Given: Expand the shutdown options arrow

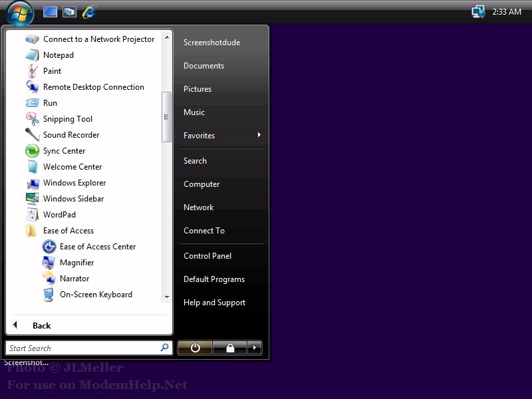Looking at the screenshot, I should pos(255,348).
